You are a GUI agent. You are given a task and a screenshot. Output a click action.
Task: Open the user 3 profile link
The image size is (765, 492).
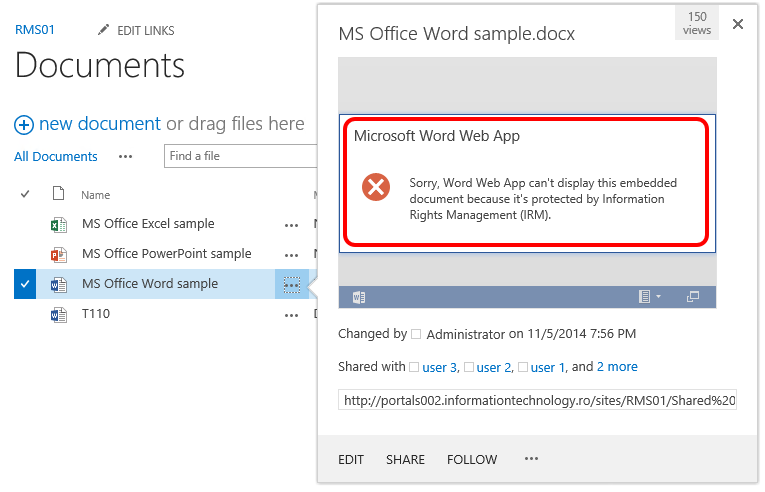[440, 367]
